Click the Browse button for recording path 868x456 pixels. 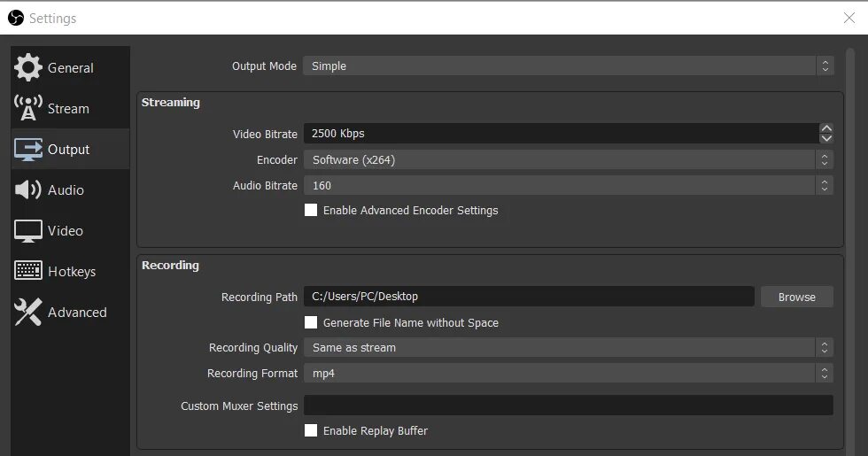[797, 297]
